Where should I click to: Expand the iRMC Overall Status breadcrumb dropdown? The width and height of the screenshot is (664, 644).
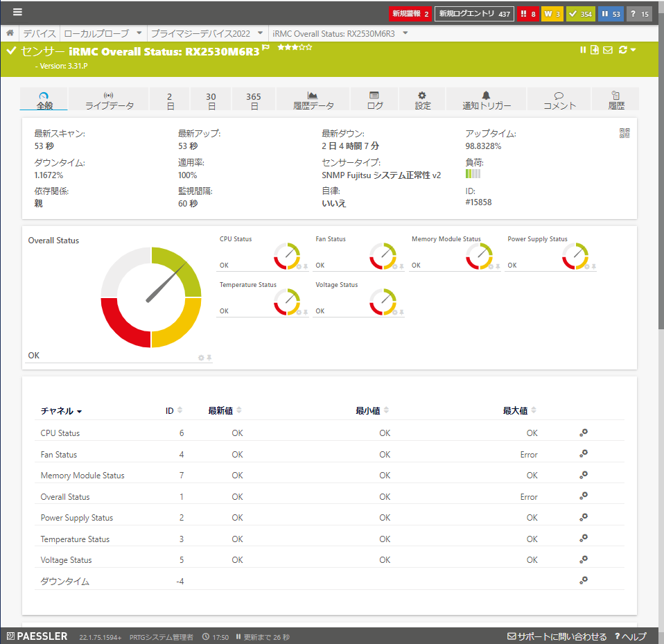(405, 33)
